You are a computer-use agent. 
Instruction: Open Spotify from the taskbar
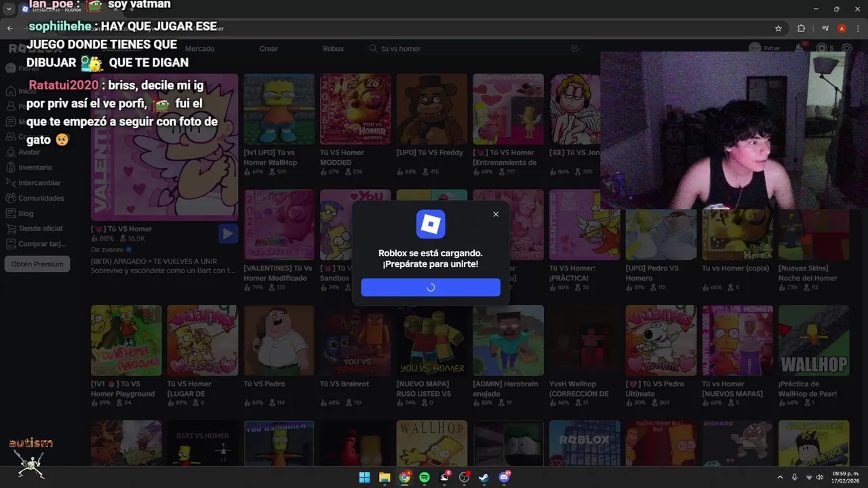(425, 477)
